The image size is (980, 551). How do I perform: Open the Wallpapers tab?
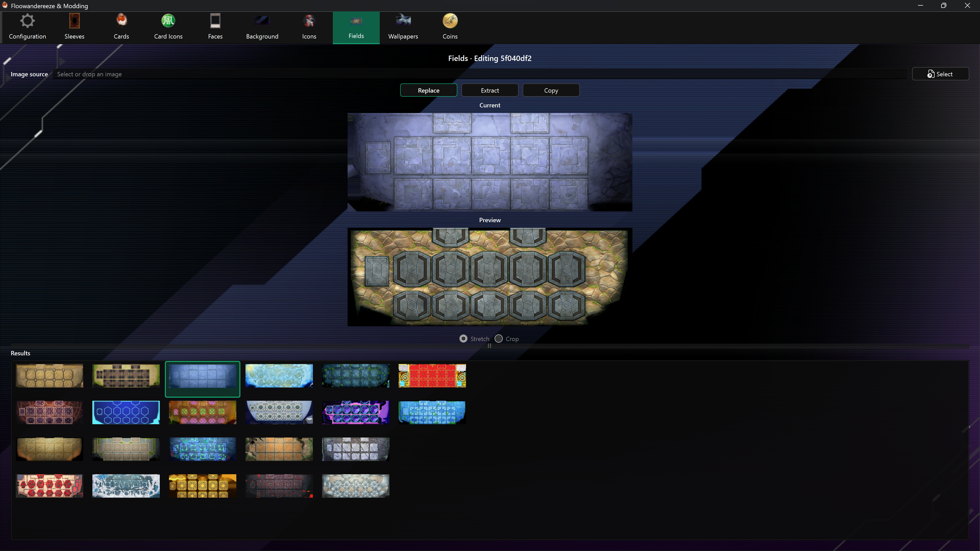pyautogui.click(x=403, y=27)
